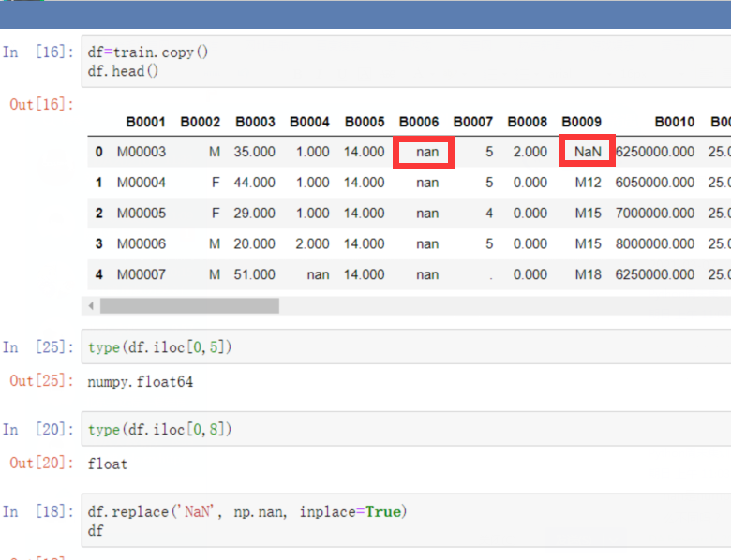Click cell M00004 in row 1
Screen dimensions: 731x560
point(142,183)
